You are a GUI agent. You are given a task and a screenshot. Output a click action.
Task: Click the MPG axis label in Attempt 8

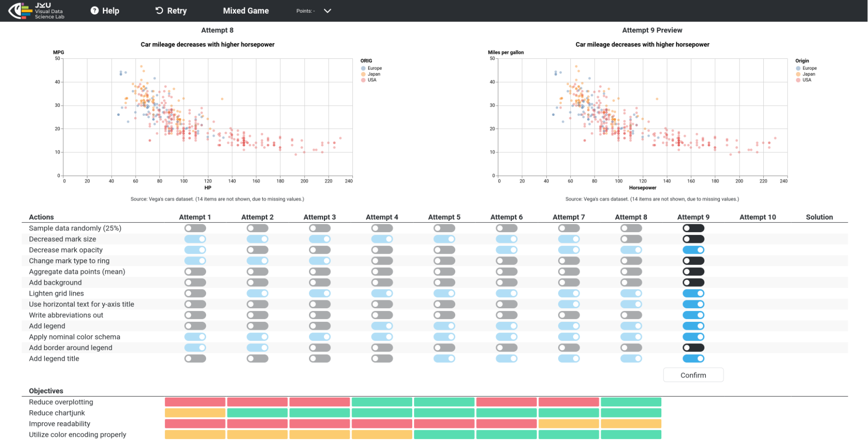[x=58, y=52]
